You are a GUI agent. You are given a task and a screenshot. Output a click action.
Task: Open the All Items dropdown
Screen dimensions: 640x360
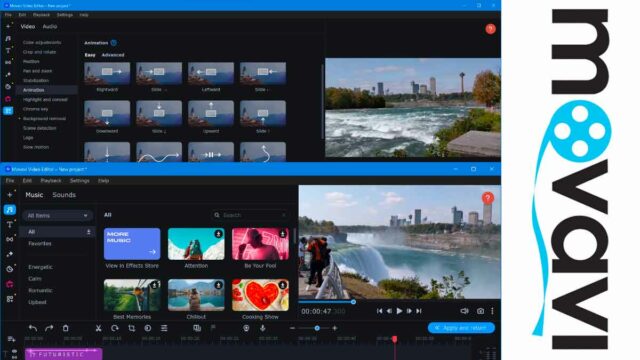(57, 216)
